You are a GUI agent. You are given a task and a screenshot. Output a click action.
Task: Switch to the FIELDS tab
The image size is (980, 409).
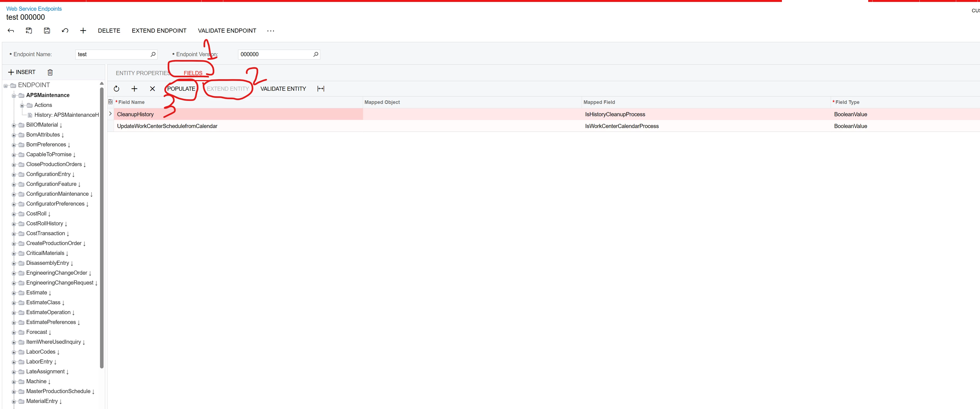[193, 73]
